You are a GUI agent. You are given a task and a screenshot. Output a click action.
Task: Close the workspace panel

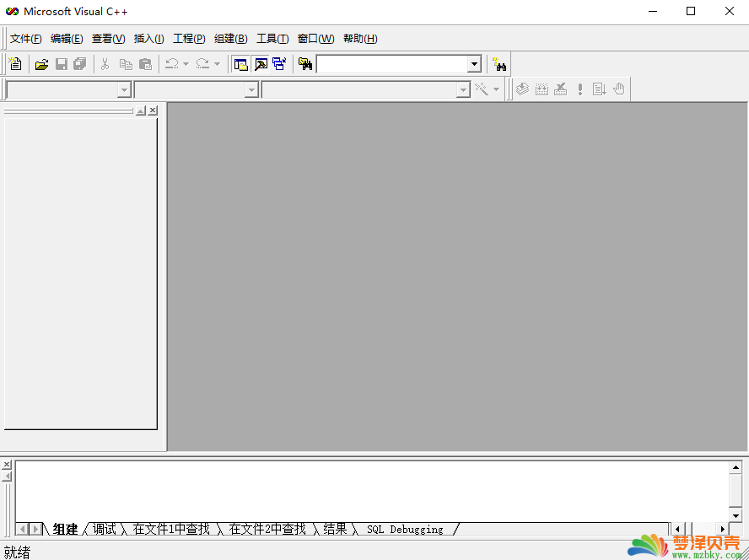[x=153, y=110]
